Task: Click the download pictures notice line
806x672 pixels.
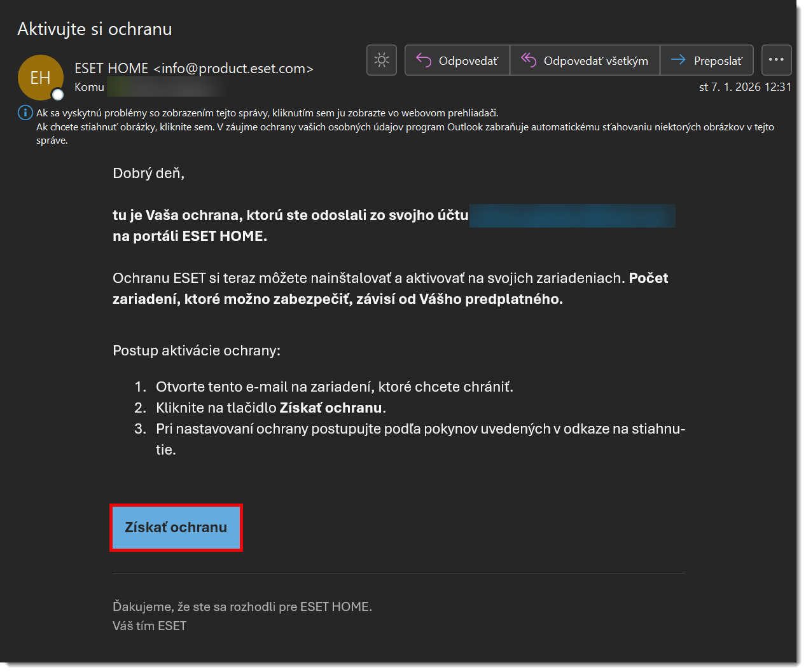Action: (405, 134)
